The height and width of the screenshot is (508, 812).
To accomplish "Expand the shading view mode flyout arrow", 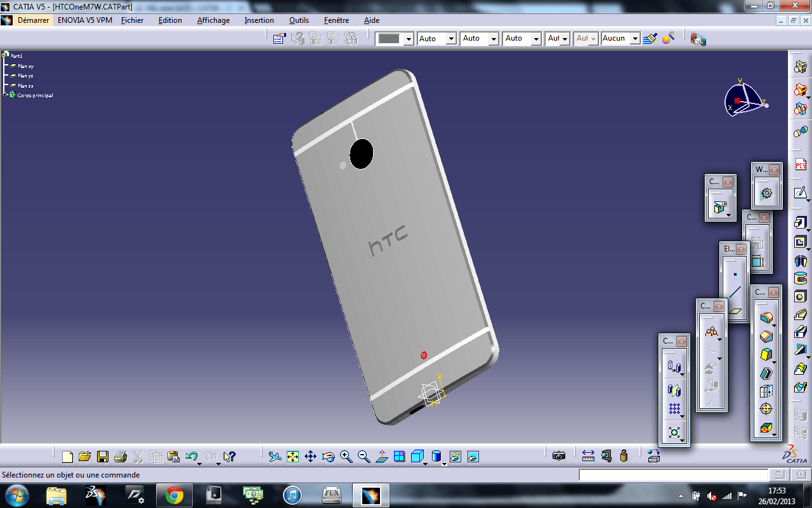I will 444,463.
